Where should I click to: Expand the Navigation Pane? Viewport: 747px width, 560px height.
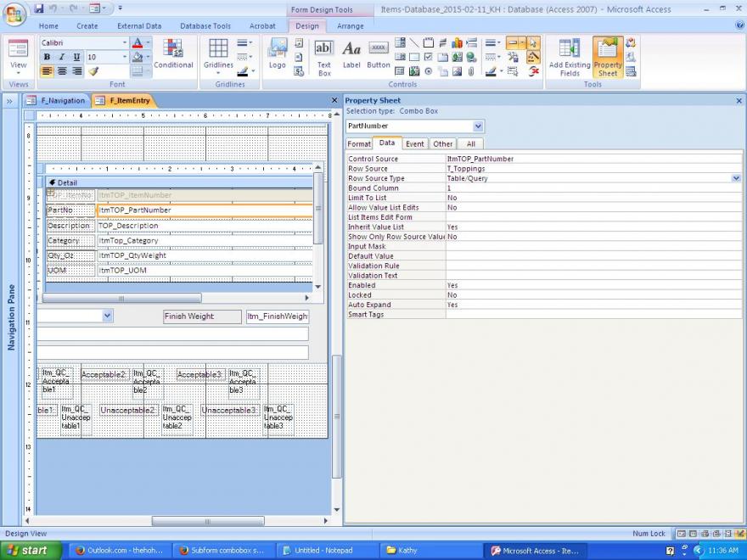(x=9, y=101)
